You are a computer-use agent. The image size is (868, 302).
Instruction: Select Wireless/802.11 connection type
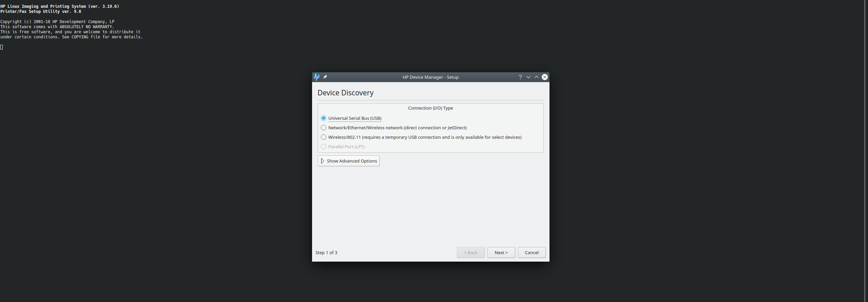tap(421, 137)
